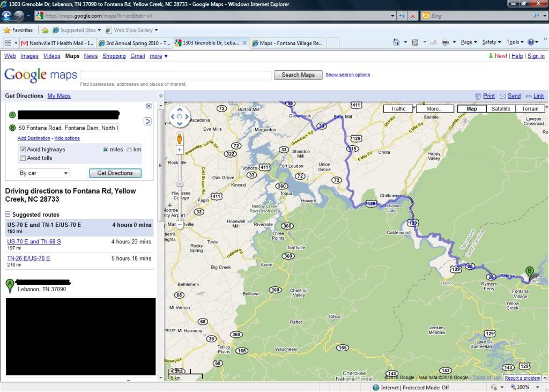Collapse the directions panel with the chevron
The height and width of the screenshot is (392, 549).
pos(160,95)
